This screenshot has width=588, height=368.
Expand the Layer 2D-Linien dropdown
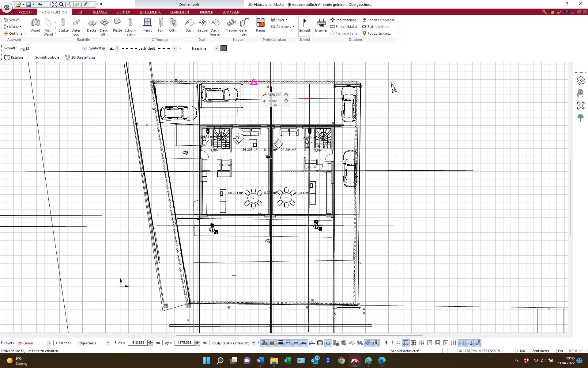coord(49,343)
